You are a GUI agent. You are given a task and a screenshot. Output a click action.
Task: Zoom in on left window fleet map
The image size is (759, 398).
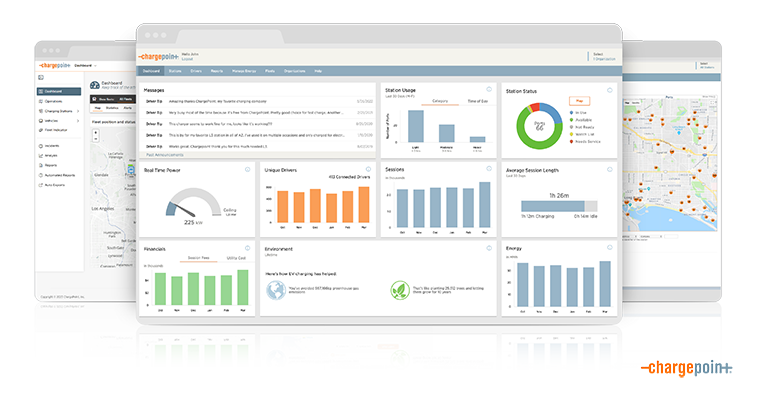(96, 132)
